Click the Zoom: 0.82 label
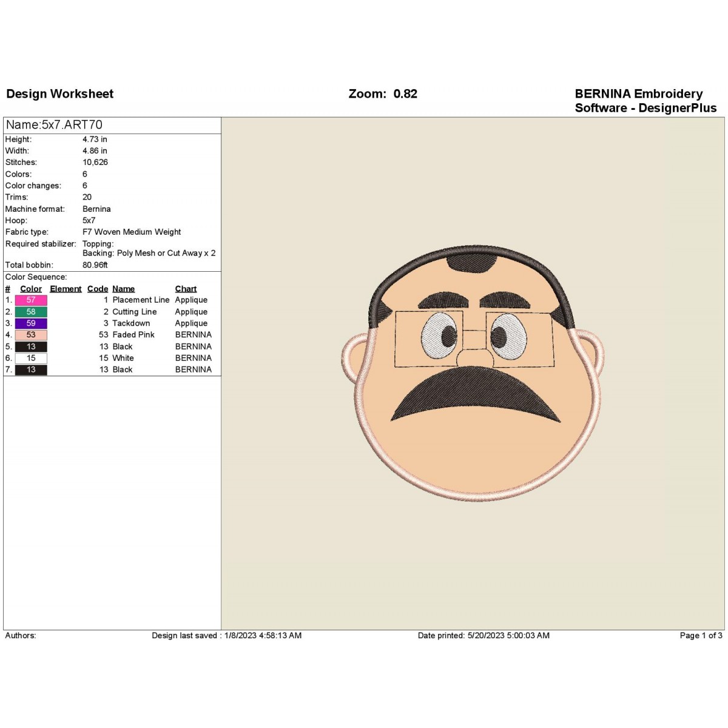 pyautogui.click(x=383, y=93)
